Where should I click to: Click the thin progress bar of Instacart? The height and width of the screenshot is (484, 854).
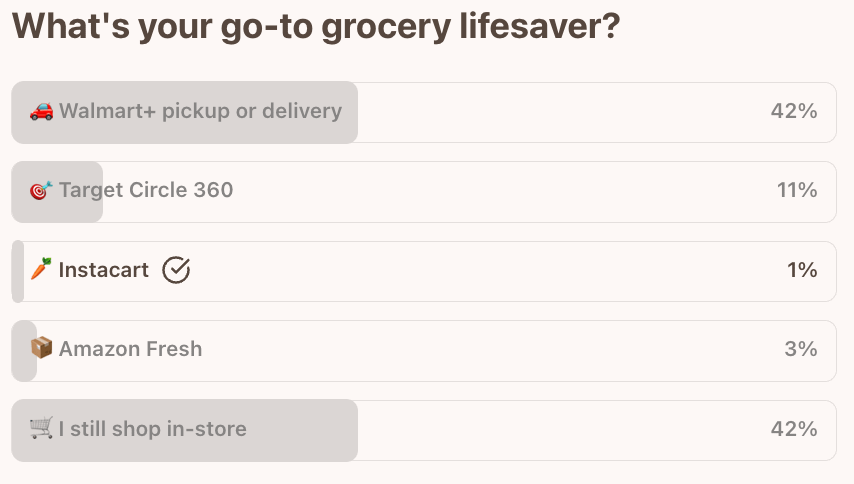17,271
